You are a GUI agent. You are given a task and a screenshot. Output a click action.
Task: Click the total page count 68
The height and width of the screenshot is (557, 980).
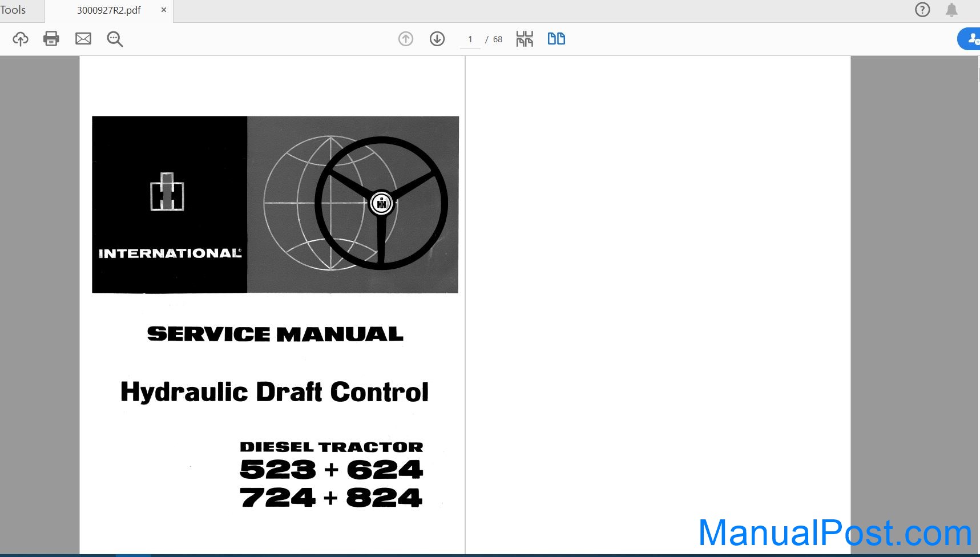click(x=498, y=39)
